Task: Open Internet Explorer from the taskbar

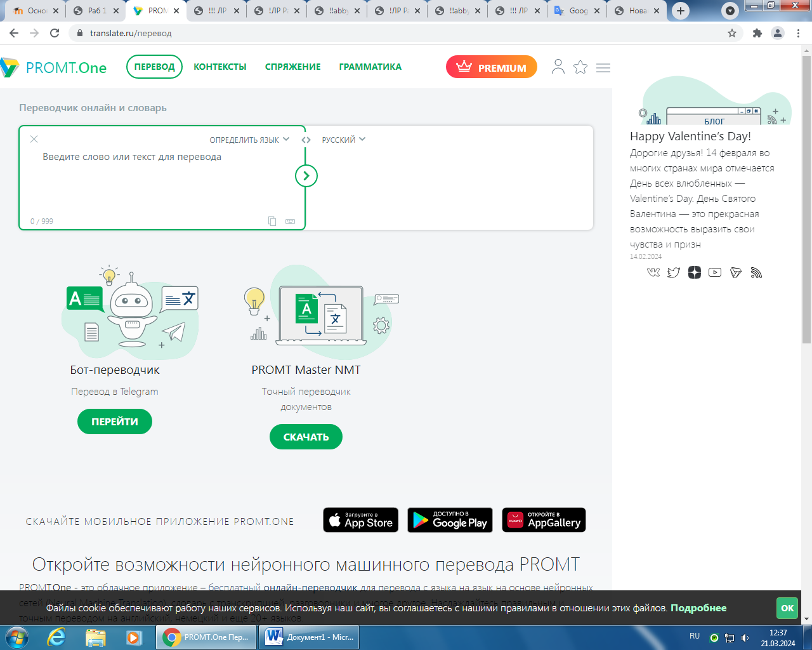Action: [x=56, y=637]
